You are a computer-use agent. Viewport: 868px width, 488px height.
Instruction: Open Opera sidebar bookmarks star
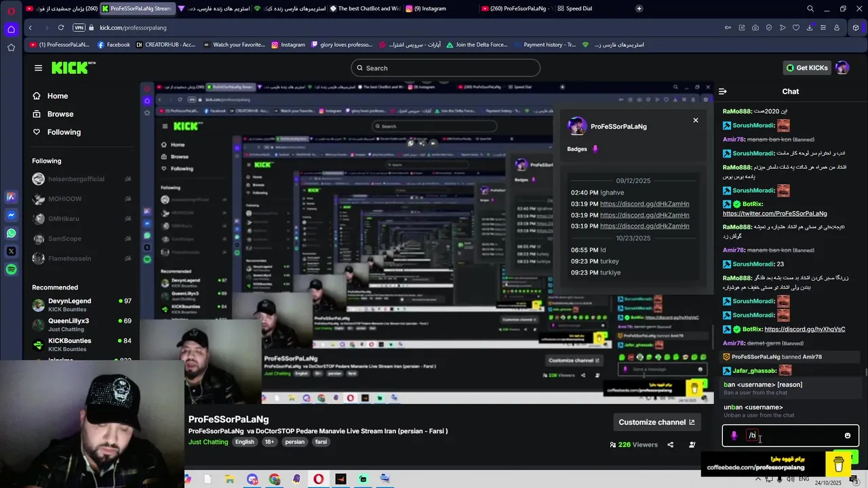pyautogui.click(x=12, y=47)
